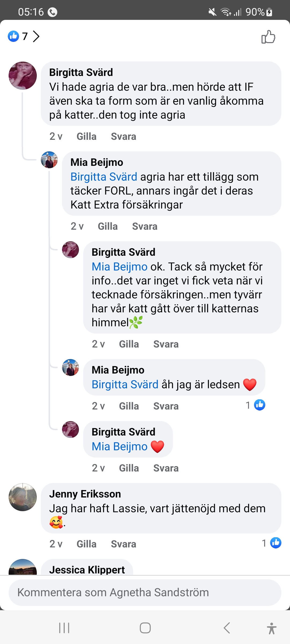Tap the Android home button
The width and height of the screenshot is (290, 644).
145,628
